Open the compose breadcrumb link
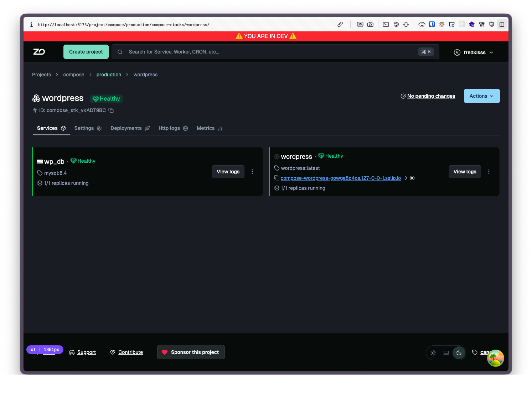 click(x=74, y=75)
